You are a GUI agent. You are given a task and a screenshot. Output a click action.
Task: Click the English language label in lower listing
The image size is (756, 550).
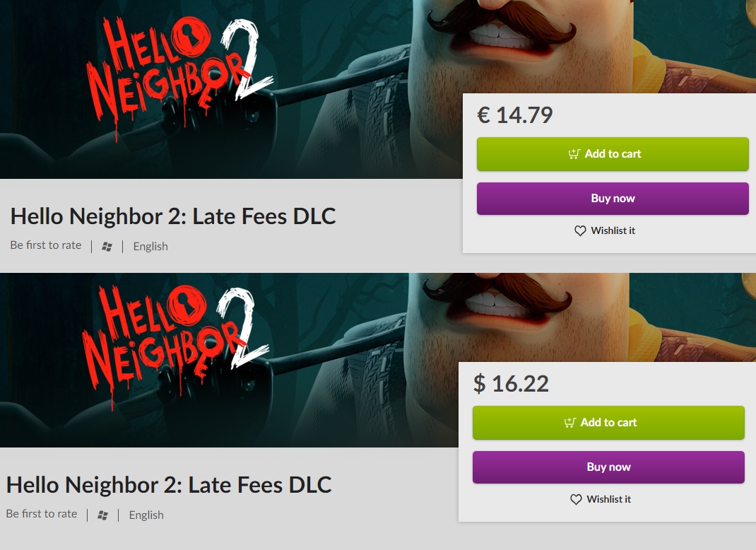click(x=146, y=515)
